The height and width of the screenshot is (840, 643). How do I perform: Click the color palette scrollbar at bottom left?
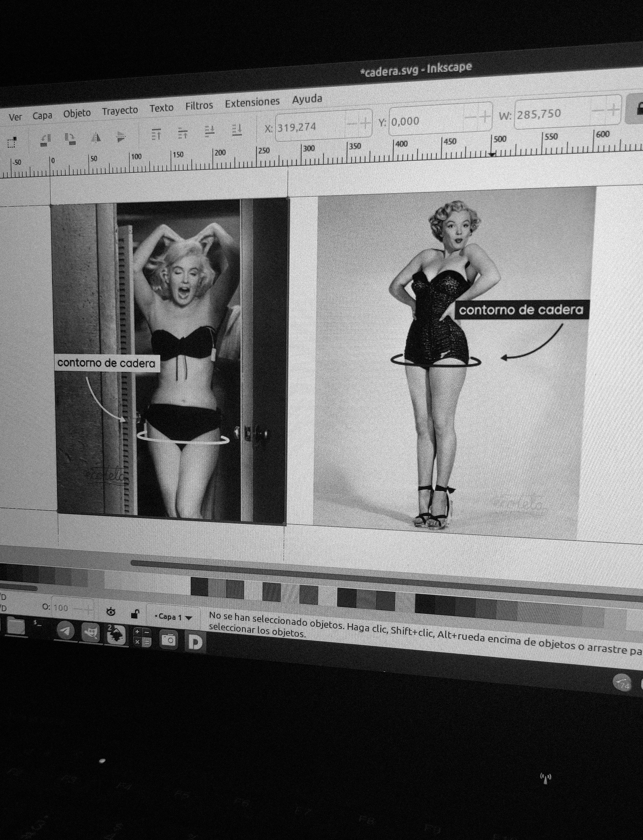tap(18, 587)
